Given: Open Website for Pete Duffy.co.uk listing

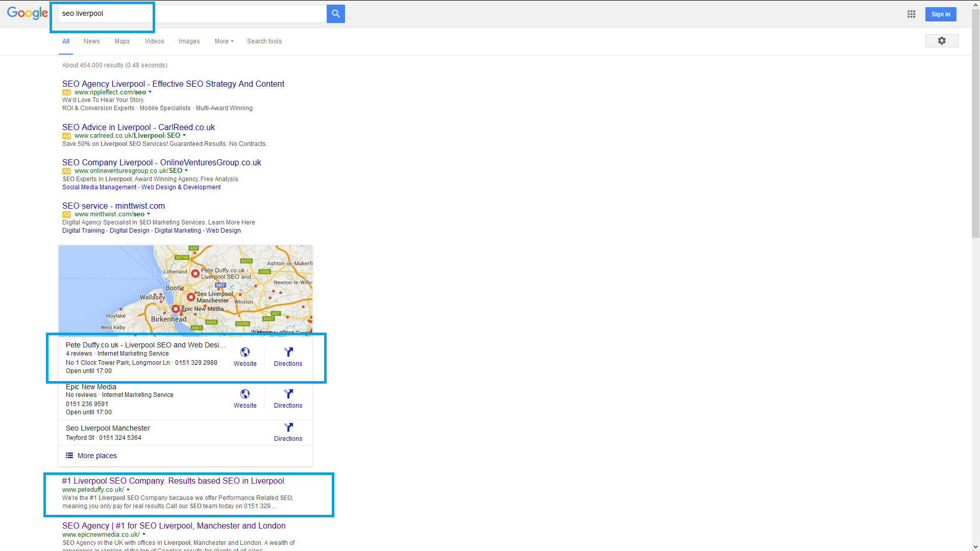Looking at the screenshot, I should [245, 357].
